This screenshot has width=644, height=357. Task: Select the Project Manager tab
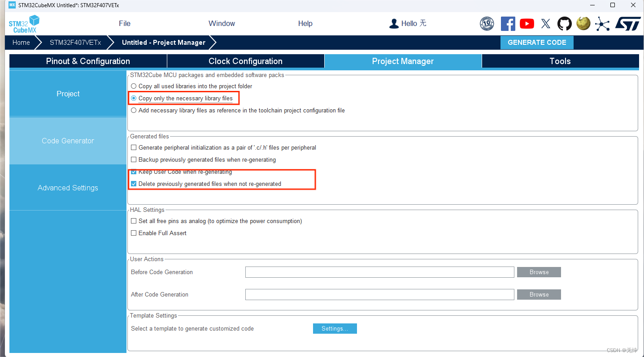[x=403, y=61]
